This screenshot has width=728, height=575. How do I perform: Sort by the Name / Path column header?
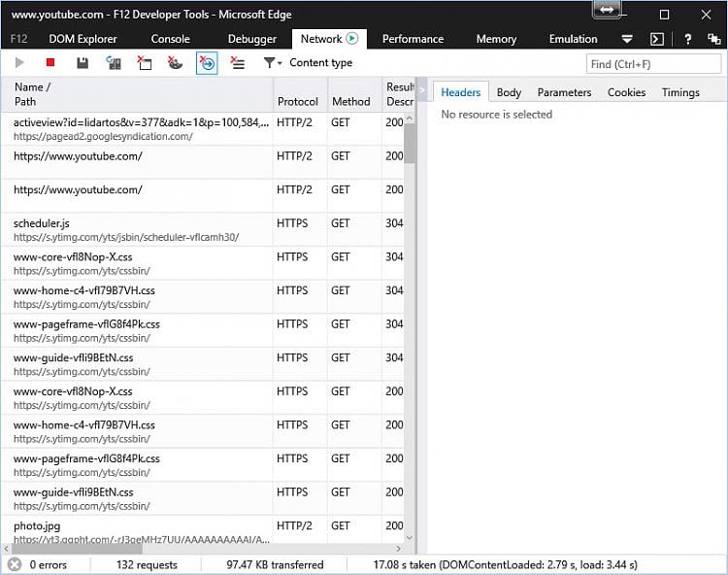tap(137, 94)
